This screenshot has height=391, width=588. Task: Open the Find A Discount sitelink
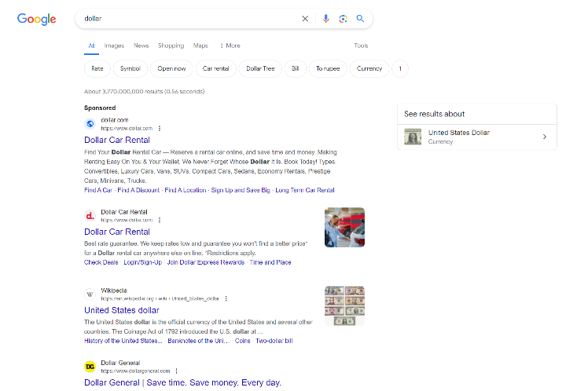click(138, 190)
